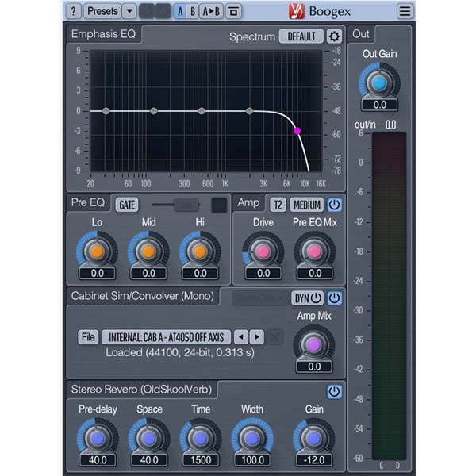Click the Pre EQ Mix knob
476x476 pixels.
[314, 251]
